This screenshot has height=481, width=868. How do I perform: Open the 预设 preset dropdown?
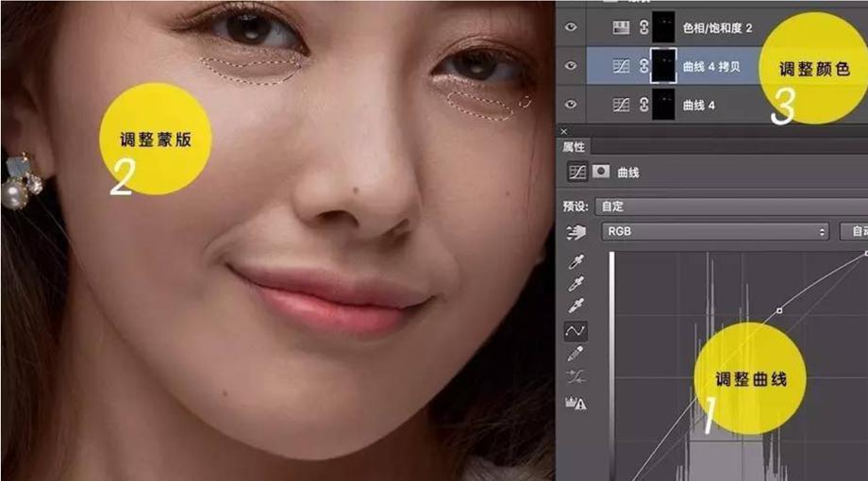(731, 207)
